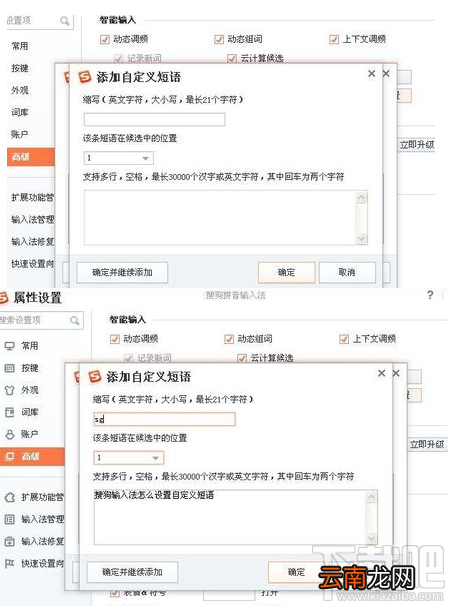Click the flag icon beside 快速设置向导 in lower sidebar

coord(9,563)
